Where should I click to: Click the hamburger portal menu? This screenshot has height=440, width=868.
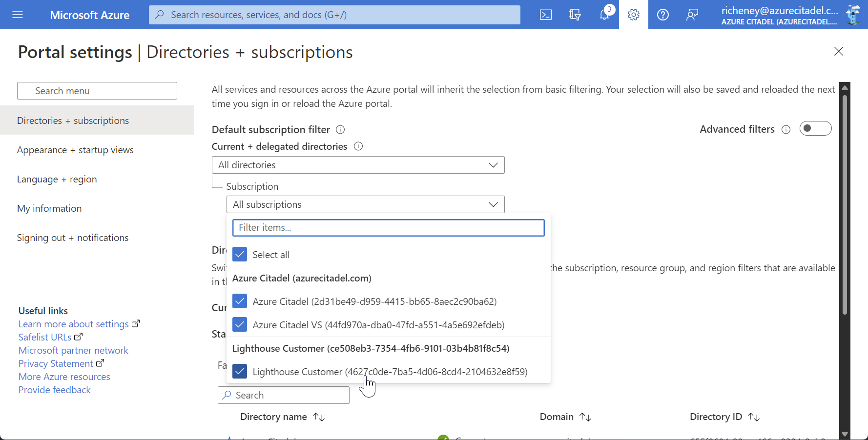(18, 15)
